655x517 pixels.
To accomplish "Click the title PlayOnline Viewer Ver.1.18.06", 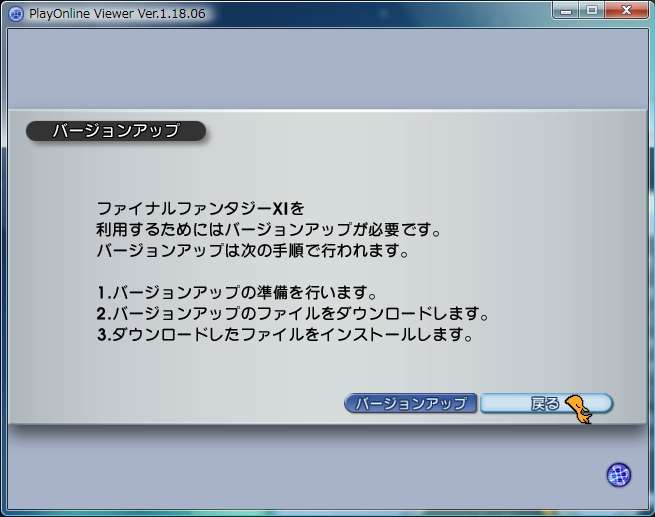I will coord(117,14).
